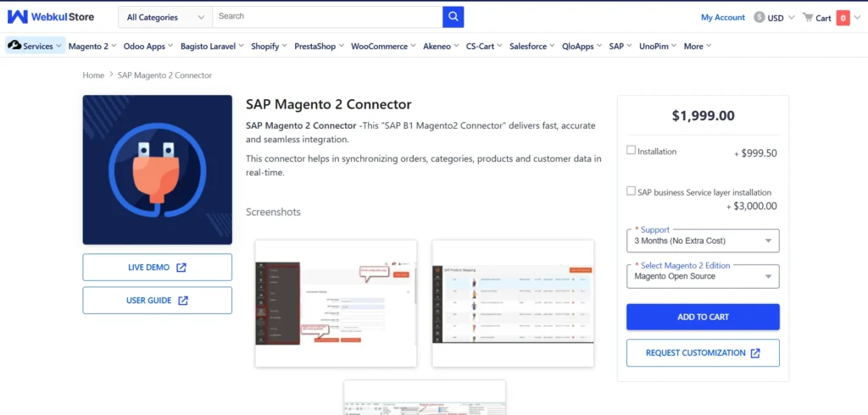
Task: Expand the Magento 2 menu
Action: tap(92, 47)
